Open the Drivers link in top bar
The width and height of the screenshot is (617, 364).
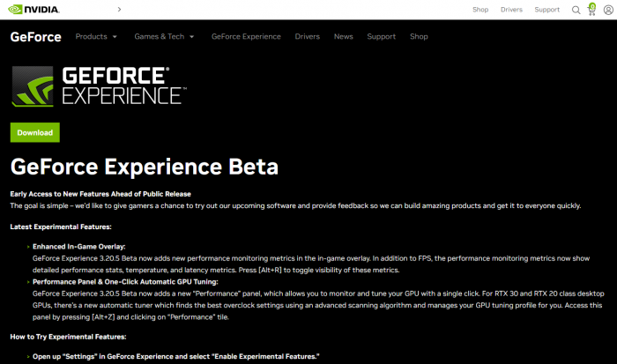511,10
